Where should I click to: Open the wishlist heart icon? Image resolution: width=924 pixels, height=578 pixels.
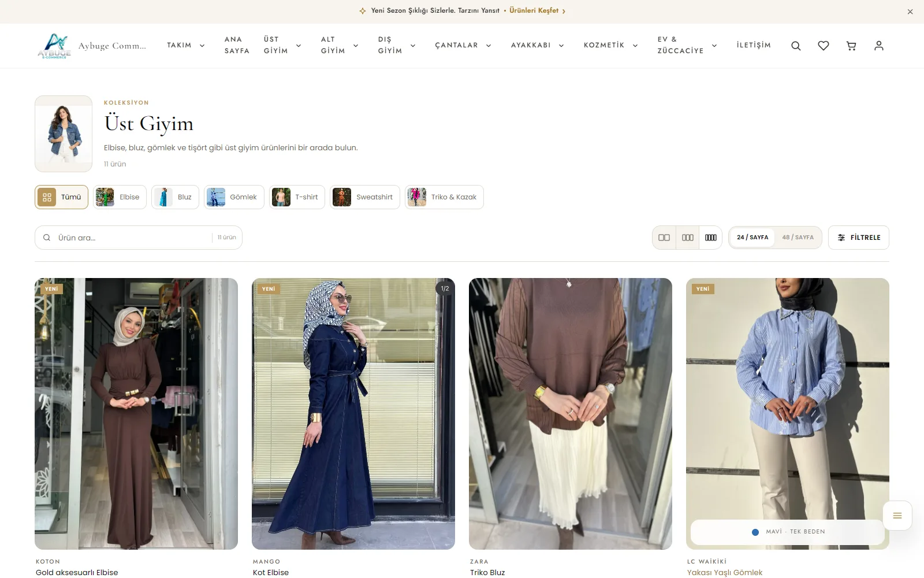[824, 46]
